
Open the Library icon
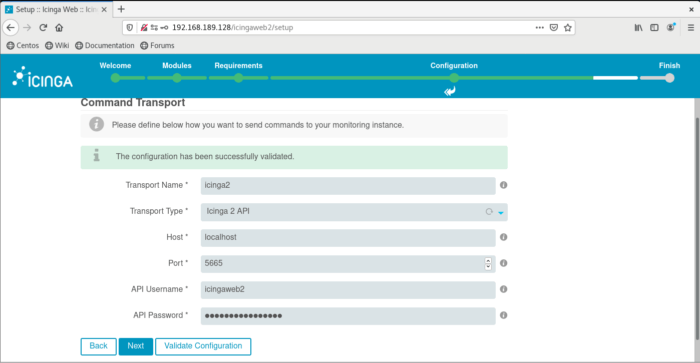pyautogui.click(x=638, y=28)
